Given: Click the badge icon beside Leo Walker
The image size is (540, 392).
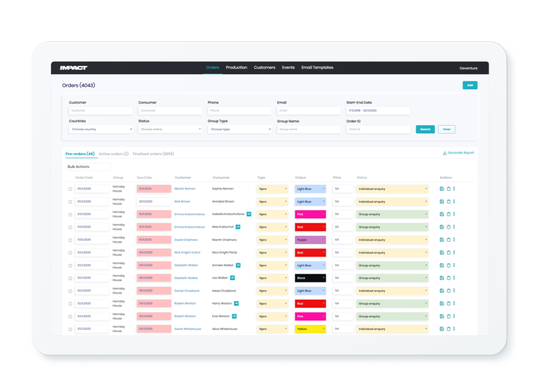Looking at the screenshot, I should [232, 278].
